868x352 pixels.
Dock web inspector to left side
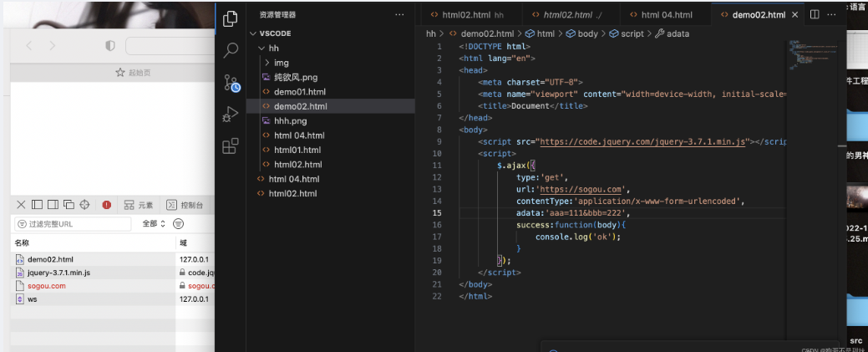(x=37, y=205)
